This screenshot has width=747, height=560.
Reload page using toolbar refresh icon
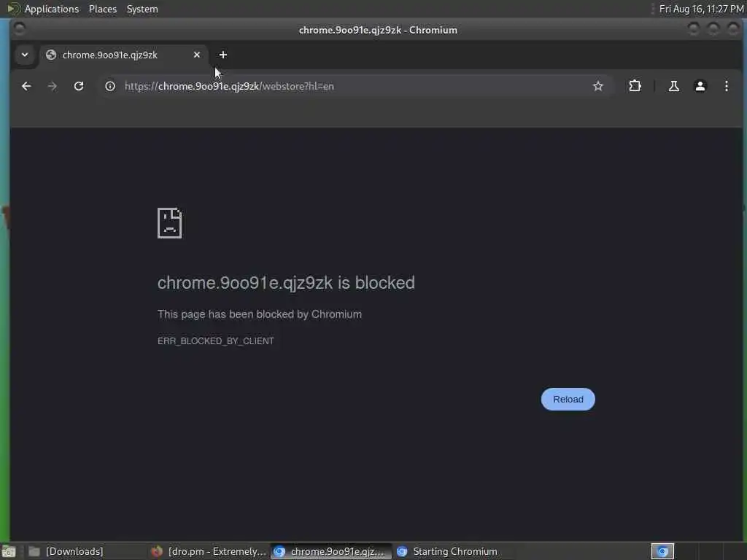point(79,86)
